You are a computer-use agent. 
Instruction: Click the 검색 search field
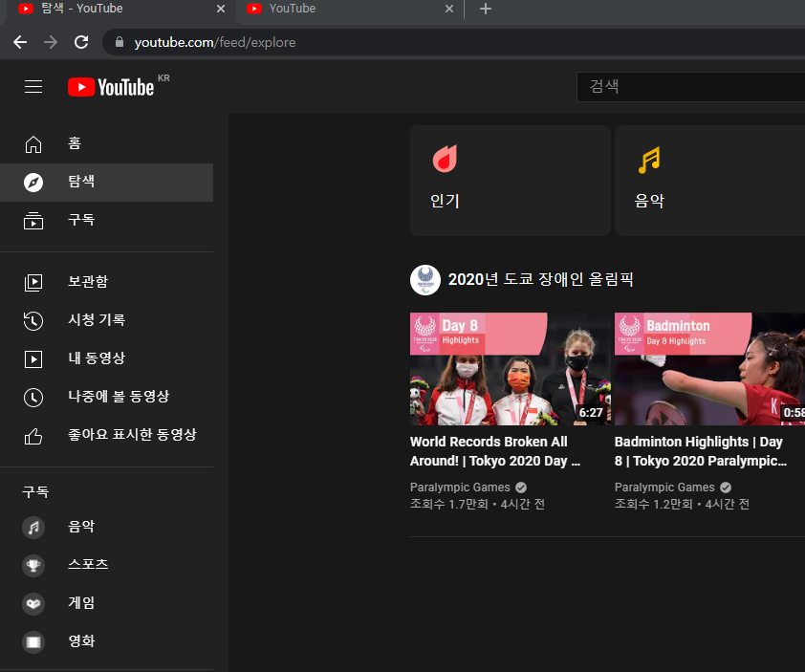(691, 87)
